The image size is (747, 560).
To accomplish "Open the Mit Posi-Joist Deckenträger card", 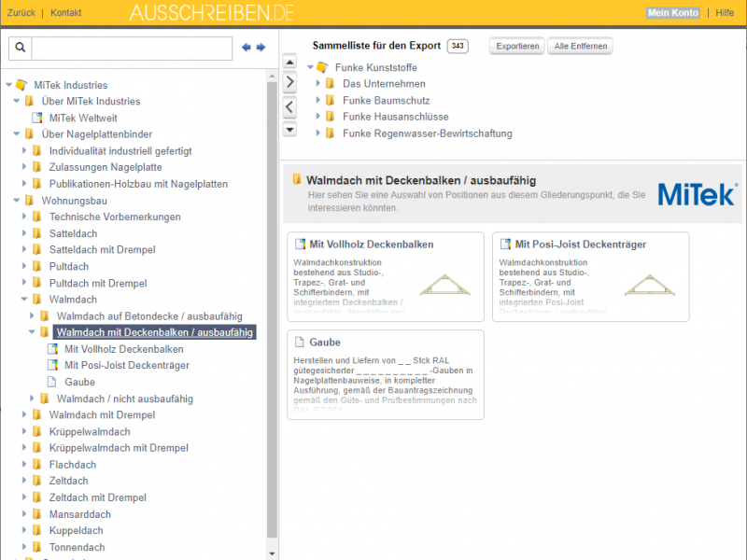I will 591,276.
